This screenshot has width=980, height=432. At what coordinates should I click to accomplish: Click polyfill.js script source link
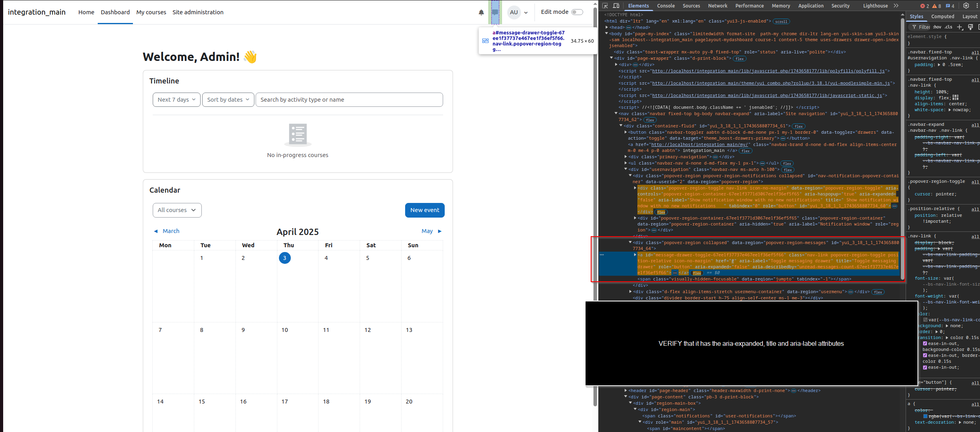(x=768, y=71)
